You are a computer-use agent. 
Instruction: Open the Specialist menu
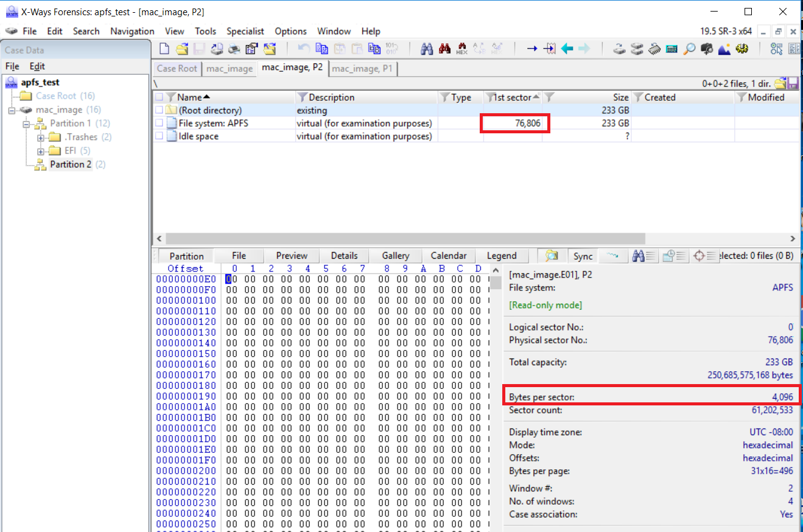tap(245, 31)
